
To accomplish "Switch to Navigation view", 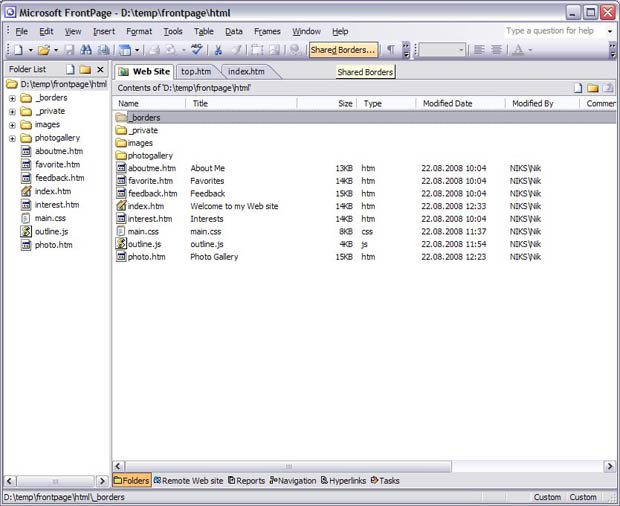I will pyautogui.click(x=293, y=480).
